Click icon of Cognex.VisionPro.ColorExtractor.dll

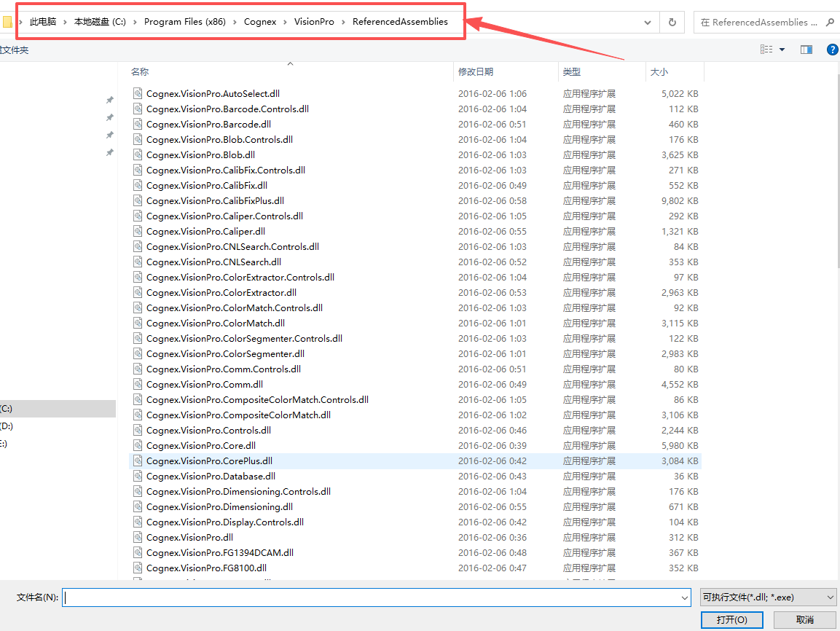138,292
